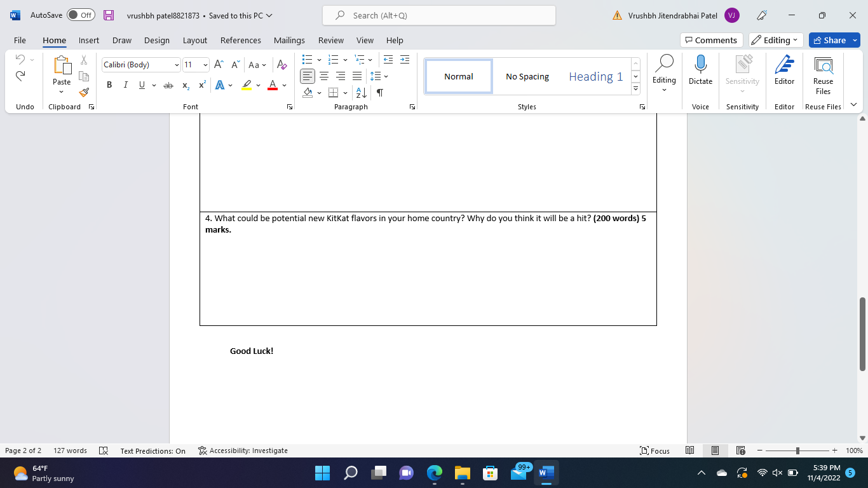Switch to Layout tab
868x488 pixels.
[x=195, y=40]
